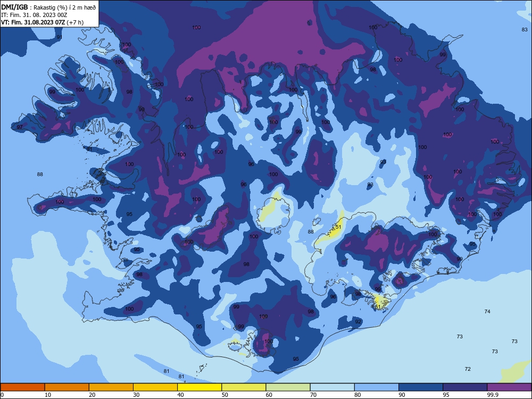This screenshot has width=532, height=399.
Task: Select the legend tick label '40'
Action: tap(180, 395)
